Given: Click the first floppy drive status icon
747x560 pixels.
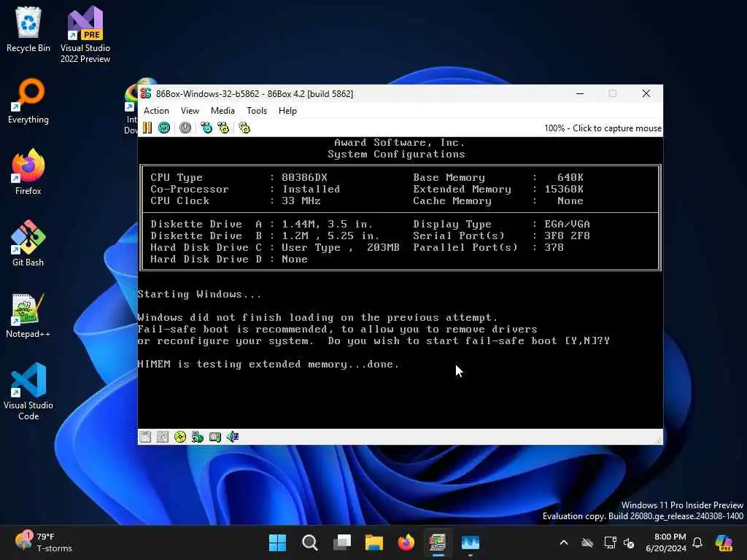Looking at the screenshot, I should click(145, 437).
